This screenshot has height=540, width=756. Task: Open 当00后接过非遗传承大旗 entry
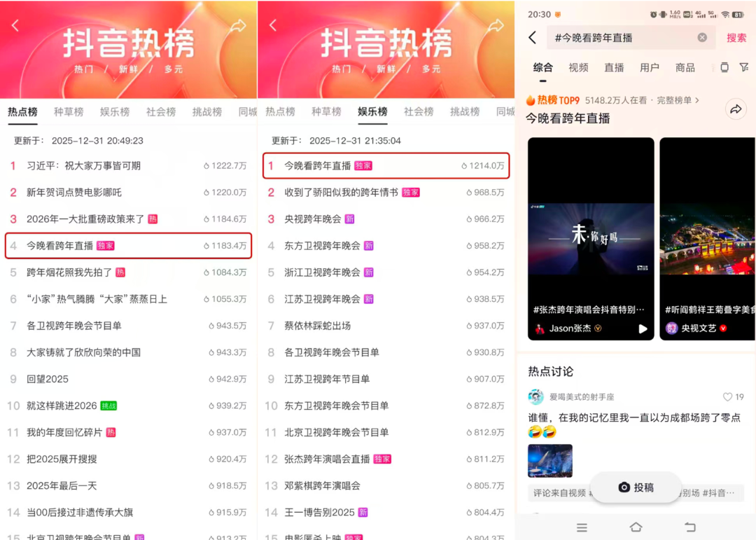[x=128, y=513]
